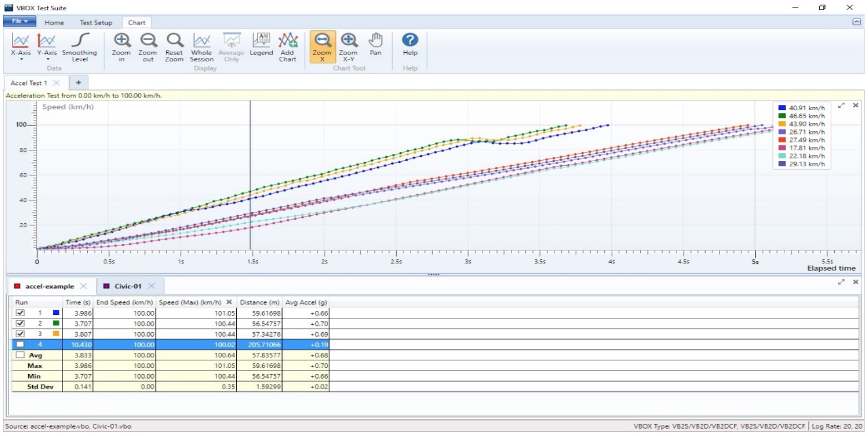The image size is (868, 436).
Task: Select the Zoom X chart tool
Action: pos(322,48)
